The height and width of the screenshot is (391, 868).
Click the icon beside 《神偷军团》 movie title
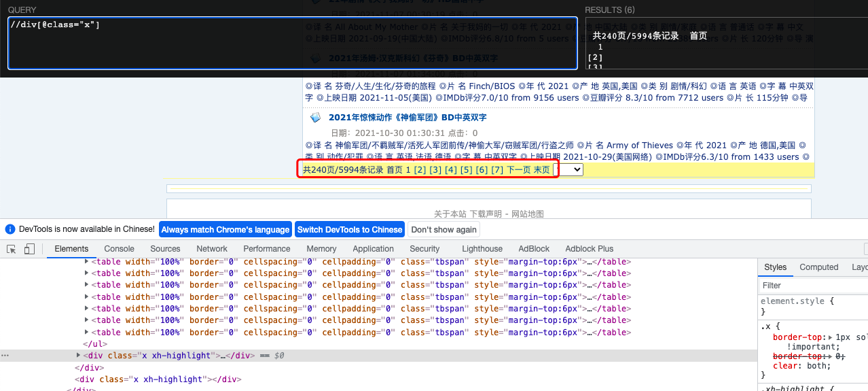pyautogui.click(x=315, y=117)
